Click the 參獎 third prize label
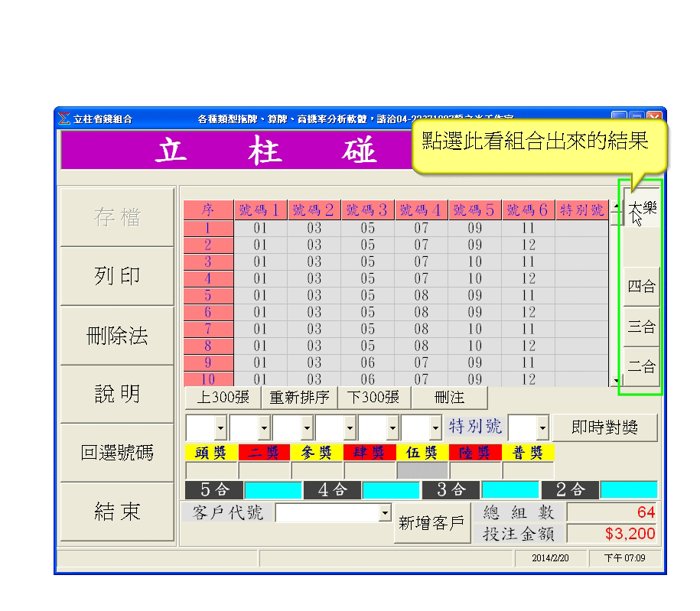Screen dimensions: 700x611 click(x=317, y=453)
